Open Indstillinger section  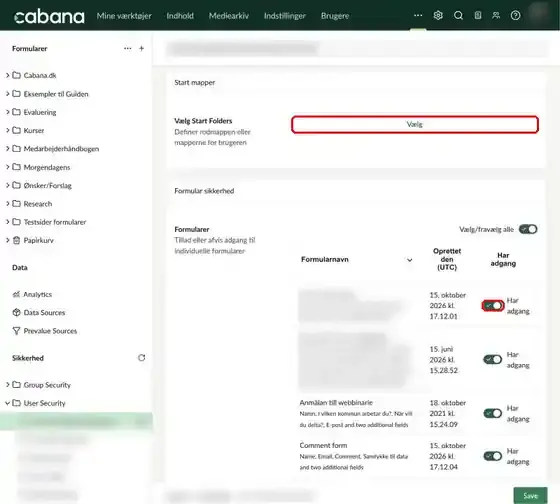tap(285, 16)
